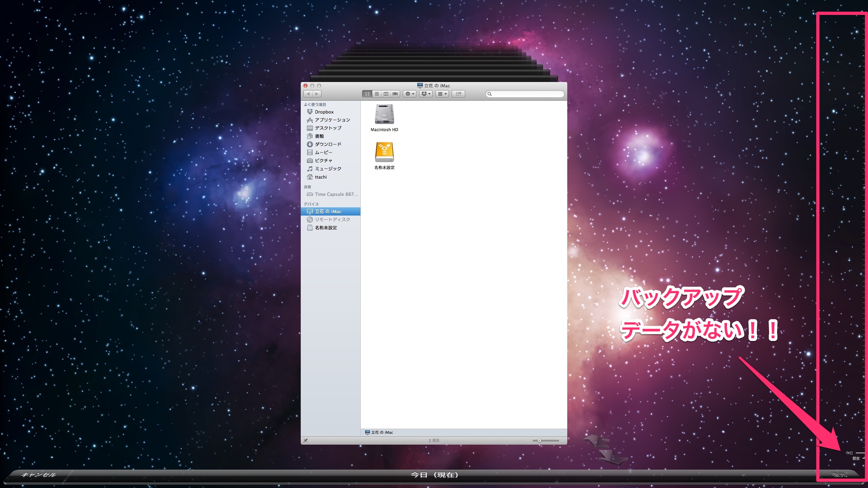
Task: Select リモートディスク under devices
Action: (x=332, y=220)
